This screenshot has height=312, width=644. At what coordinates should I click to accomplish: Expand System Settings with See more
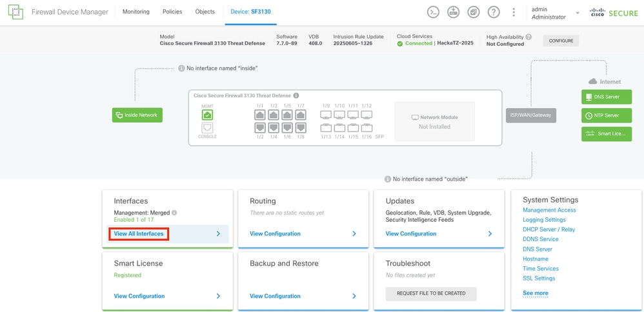(x=535, y=293)
